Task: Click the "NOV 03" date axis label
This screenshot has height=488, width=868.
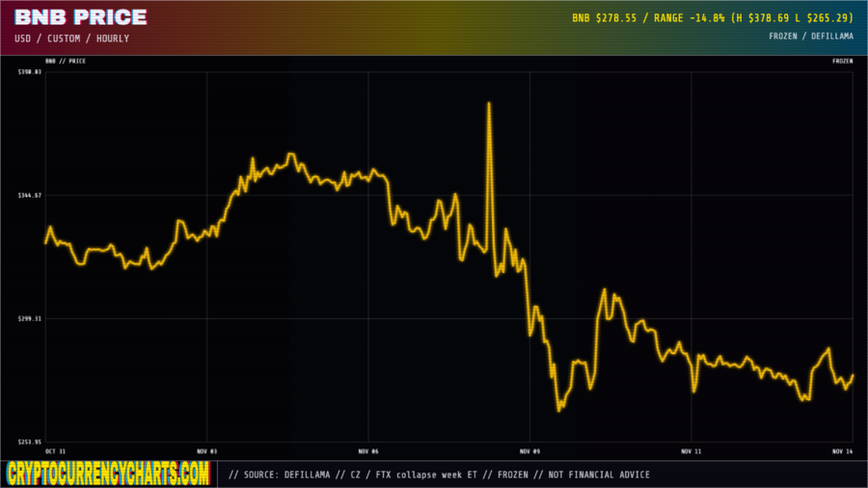Action: click(207, 451)
